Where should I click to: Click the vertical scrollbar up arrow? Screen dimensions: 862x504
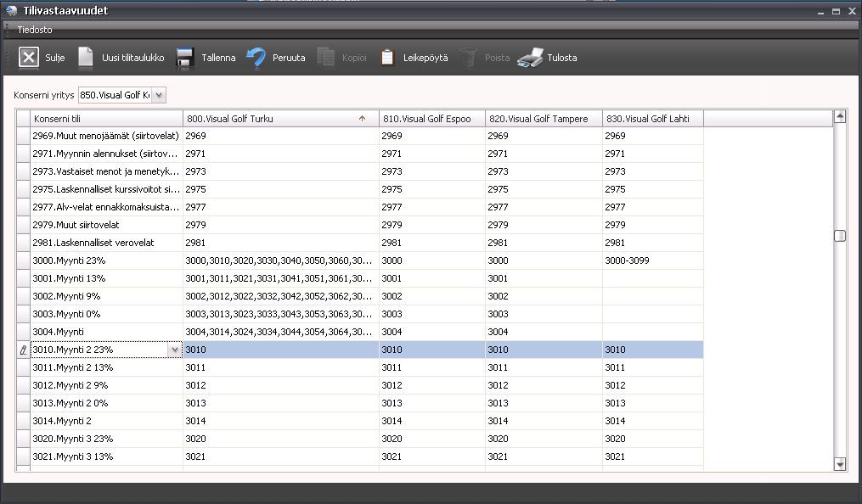click(x=839, y=116)
